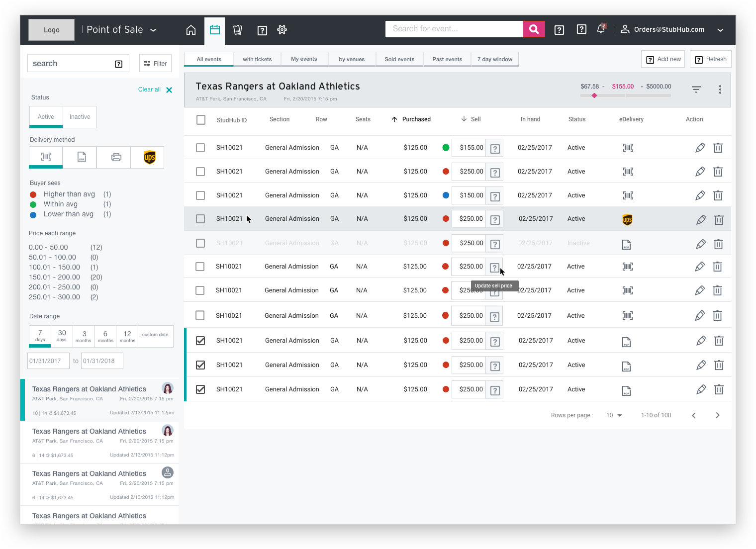Switch to the Sold events tab
Image resolution: width=756 pixels, height=549 pixels.
[x=399, y=59]
